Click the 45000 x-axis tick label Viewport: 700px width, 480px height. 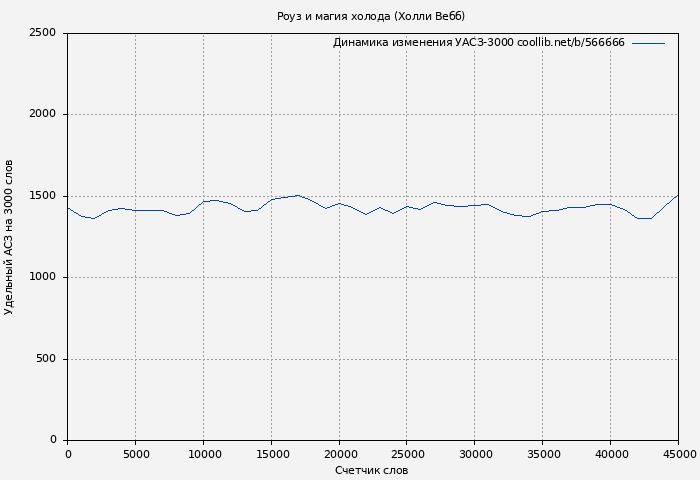678,454
